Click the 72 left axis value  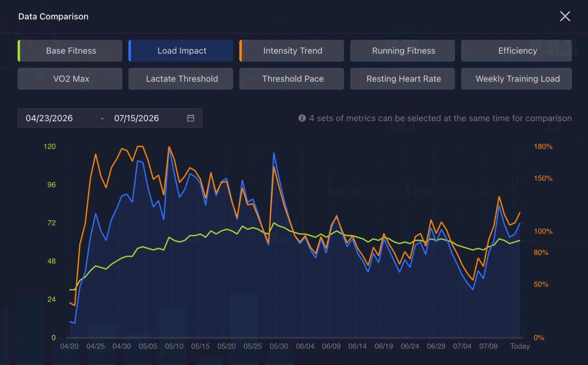pos(51,223)
